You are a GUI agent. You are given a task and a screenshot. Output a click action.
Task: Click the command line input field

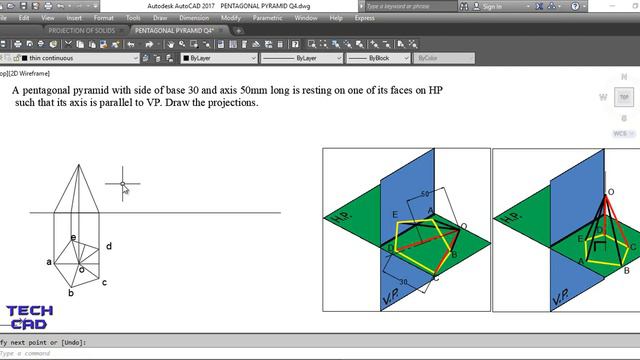(x=320, y=353)
